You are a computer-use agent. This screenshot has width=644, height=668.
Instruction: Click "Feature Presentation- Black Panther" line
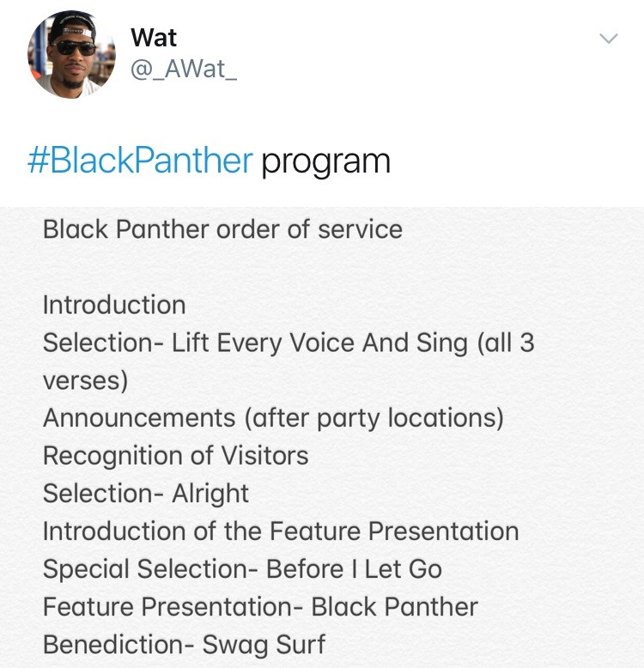260,606
